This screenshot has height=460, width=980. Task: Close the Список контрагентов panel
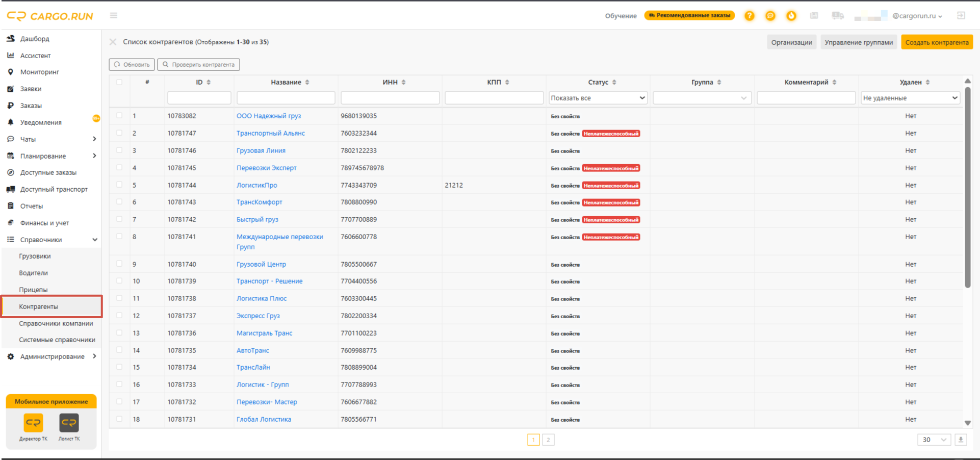(x=113, y=42)
